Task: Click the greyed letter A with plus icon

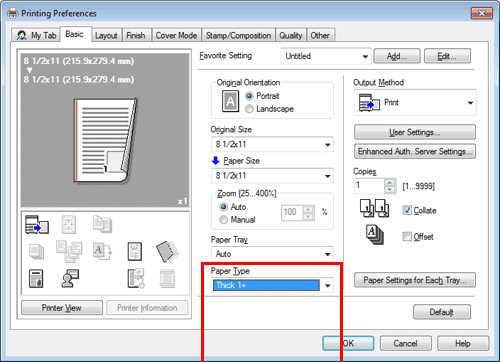Action: [102, 251]
